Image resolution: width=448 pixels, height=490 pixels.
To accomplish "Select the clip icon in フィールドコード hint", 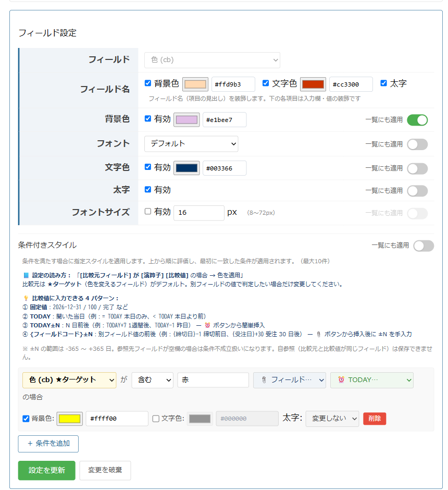I will (x=318, y=334).
